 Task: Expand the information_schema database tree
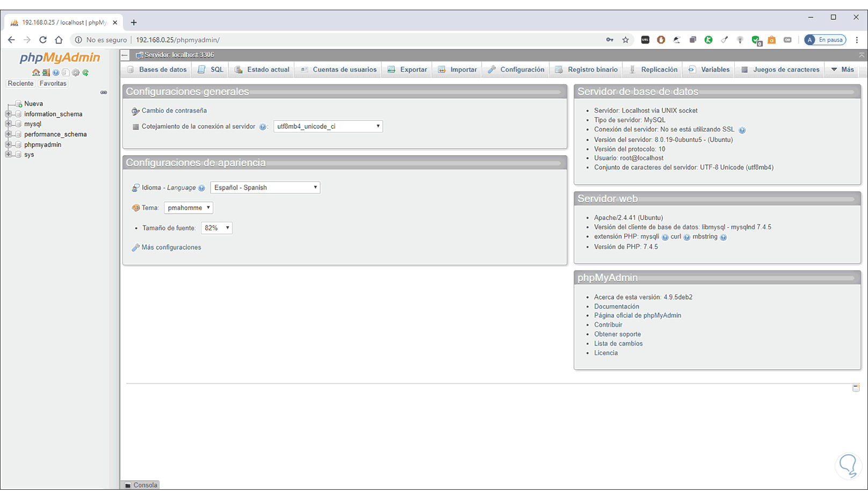8,114
